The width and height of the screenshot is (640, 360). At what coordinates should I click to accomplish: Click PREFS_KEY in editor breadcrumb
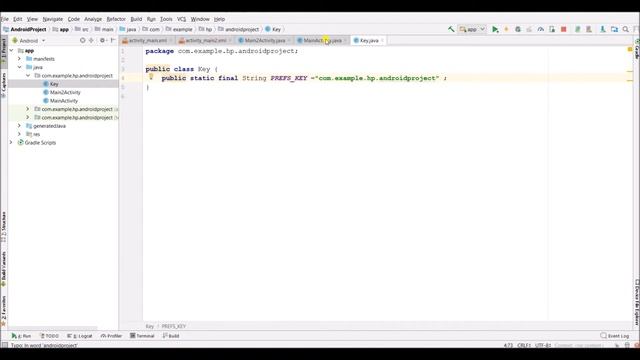tap(174, 326)
